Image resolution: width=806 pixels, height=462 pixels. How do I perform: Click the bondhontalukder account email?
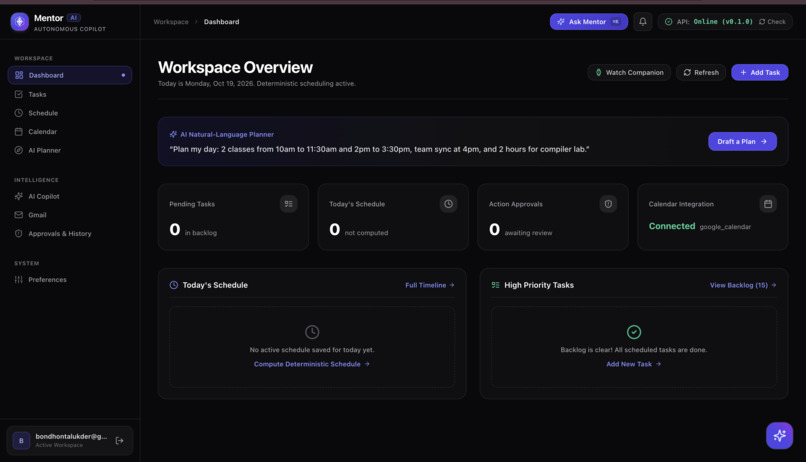[x=71, y=436]
